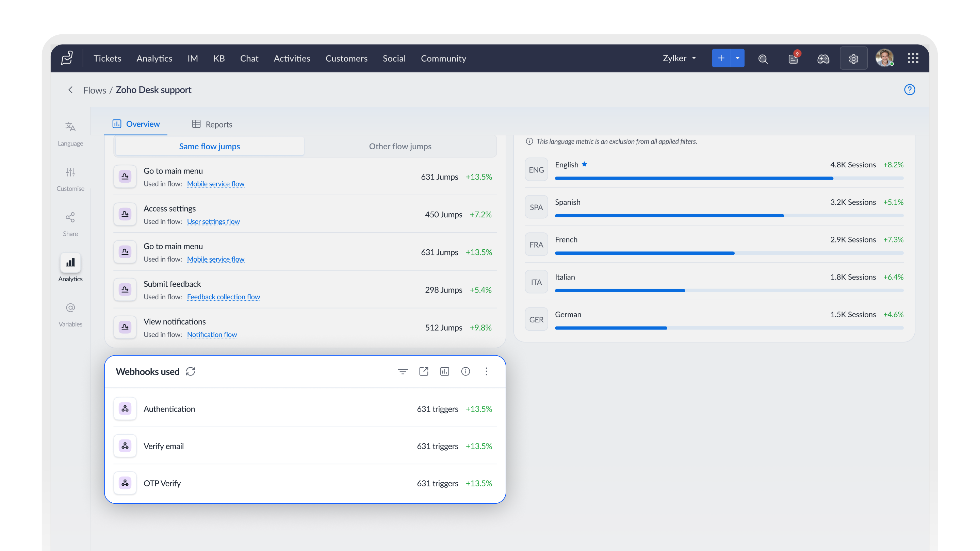Viewport: 980px width, 551px height.
Task: Go back using the left arrow
Action: point(70,90)
